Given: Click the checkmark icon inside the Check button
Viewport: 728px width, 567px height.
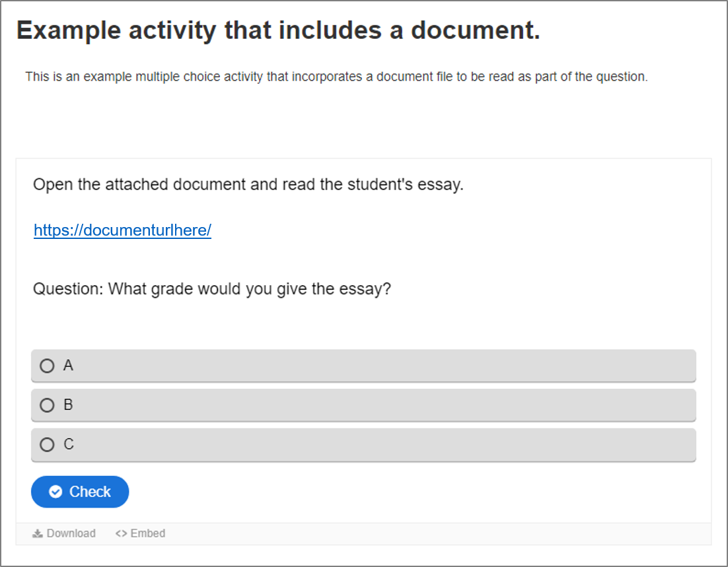Looking at the screenshot, I should point(55,492).
